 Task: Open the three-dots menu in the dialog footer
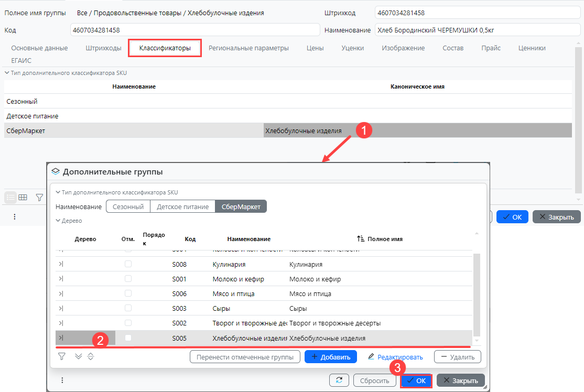62,380
